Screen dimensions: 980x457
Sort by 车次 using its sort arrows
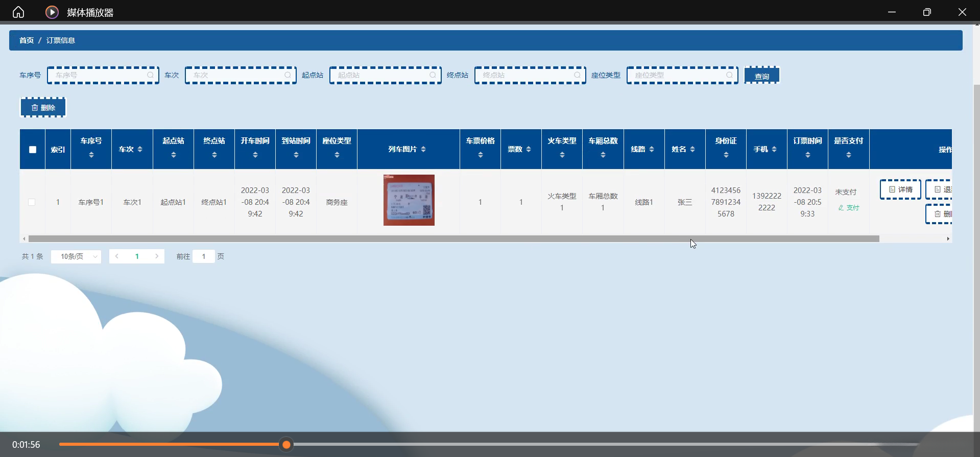click(x=140, y=149)
